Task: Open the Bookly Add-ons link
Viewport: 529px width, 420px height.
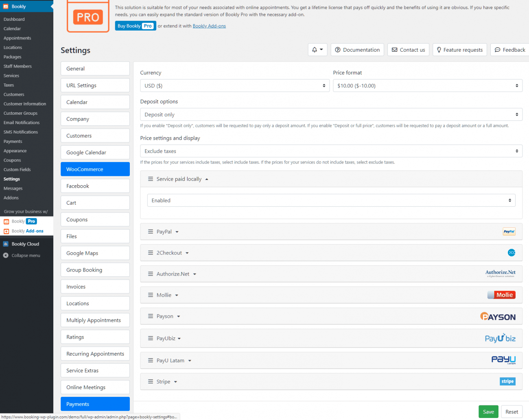Action: pyautogui.click(x=209, y=26)
